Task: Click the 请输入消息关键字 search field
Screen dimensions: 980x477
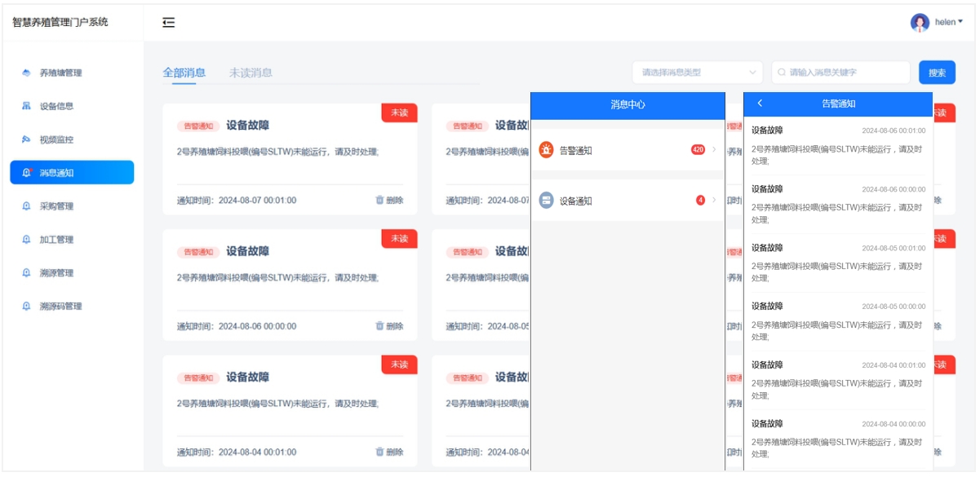Action: pos(845,73)
